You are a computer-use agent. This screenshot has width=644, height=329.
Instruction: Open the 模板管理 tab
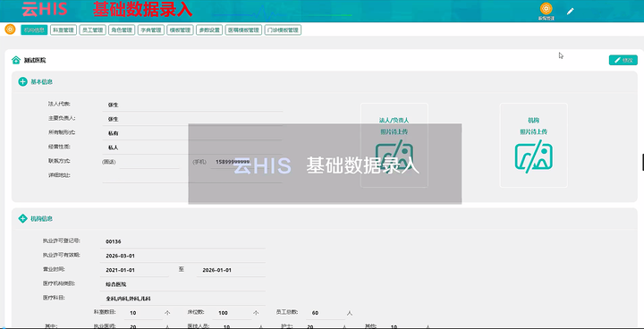pos(181,30)
